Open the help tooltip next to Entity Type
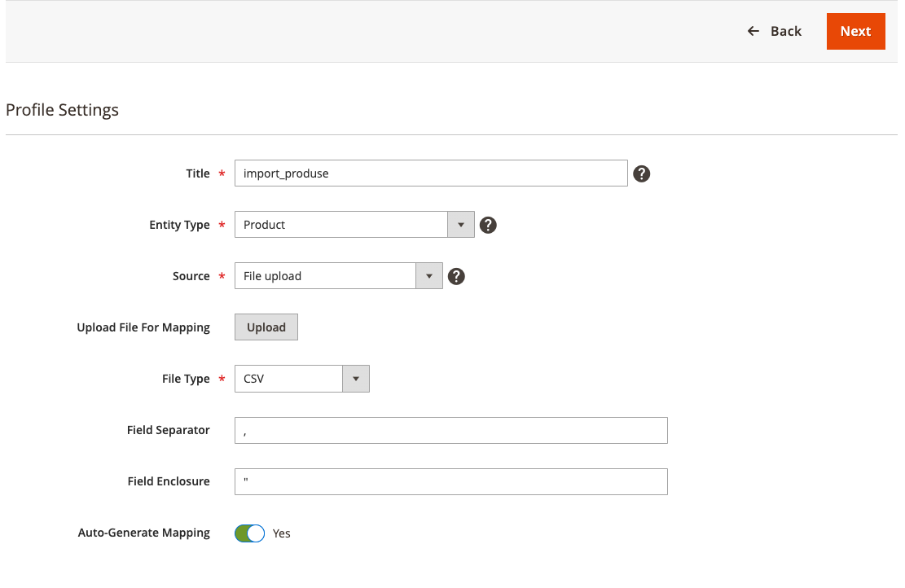This screenshot has height=588, width=905. pos(488,225)
